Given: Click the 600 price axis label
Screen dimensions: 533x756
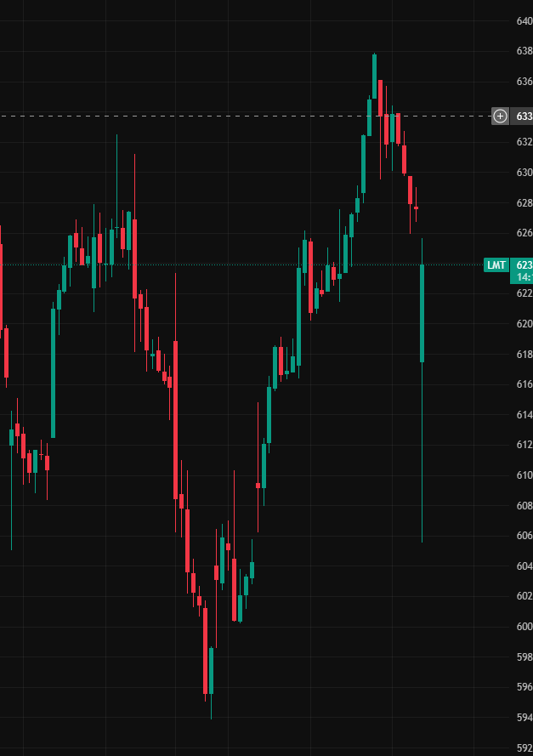Looking at the screenshot, I should 524,627.
